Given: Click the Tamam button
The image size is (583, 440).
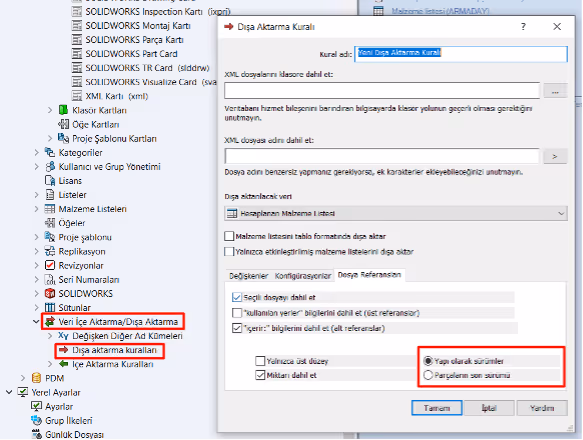Looking at the screenshot, I should [x=437, y=408].
